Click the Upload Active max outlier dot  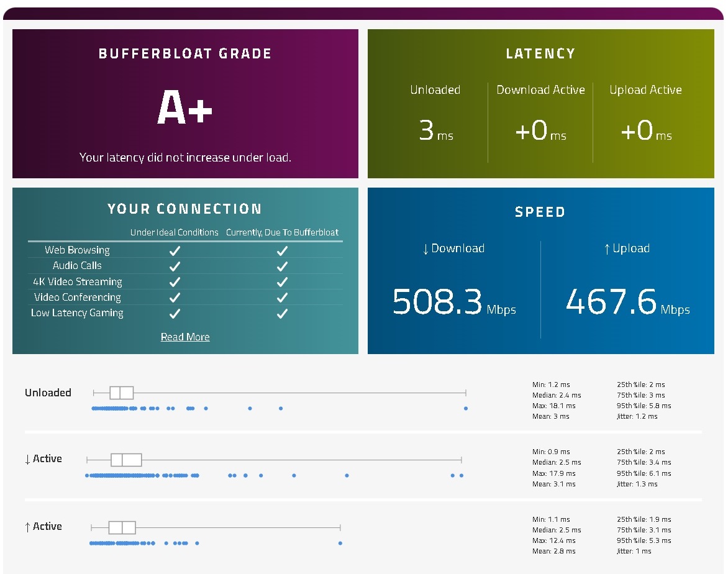(340, 543)
